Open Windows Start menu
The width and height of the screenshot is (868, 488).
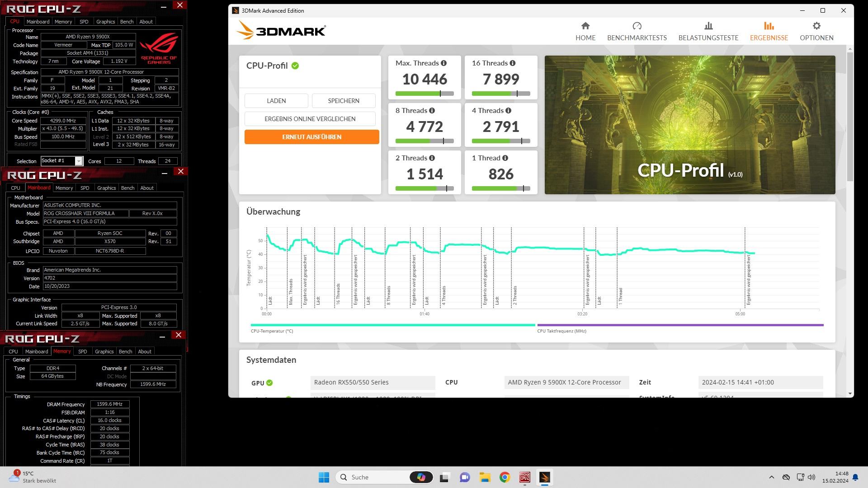pyautogui.click(x=324, y=477)
